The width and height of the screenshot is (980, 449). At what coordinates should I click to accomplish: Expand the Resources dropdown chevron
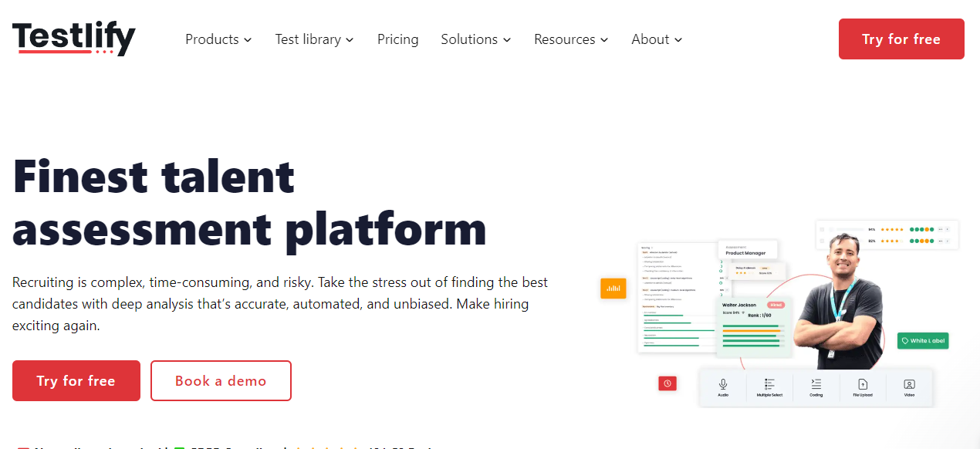point(604,39)
